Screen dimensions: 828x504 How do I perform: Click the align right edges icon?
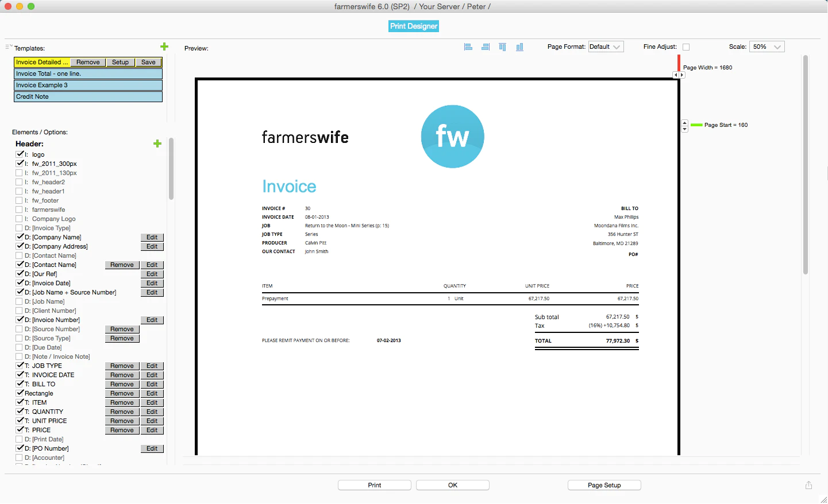pyautogui.click(x=486, y=47)
